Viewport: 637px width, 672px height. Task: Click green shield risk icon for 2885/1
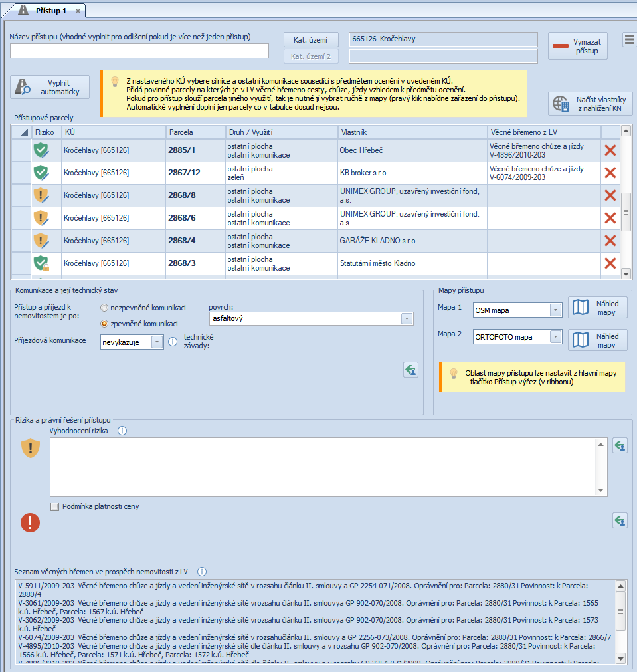[41, 150]
